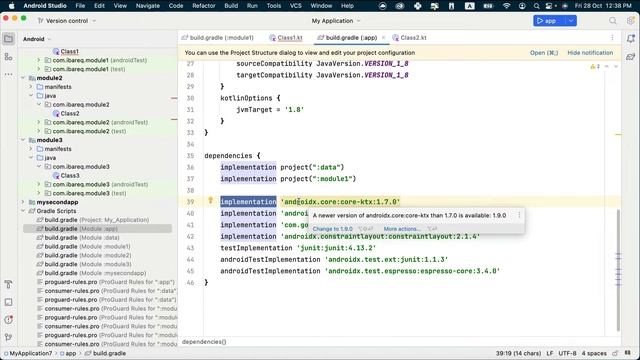
Task: Open the VCS menu
Action: 296,6
